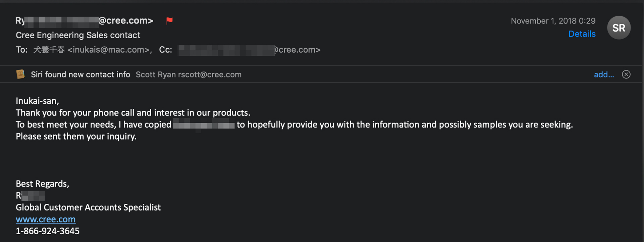Click the Cc: field label

coord(165,50)
